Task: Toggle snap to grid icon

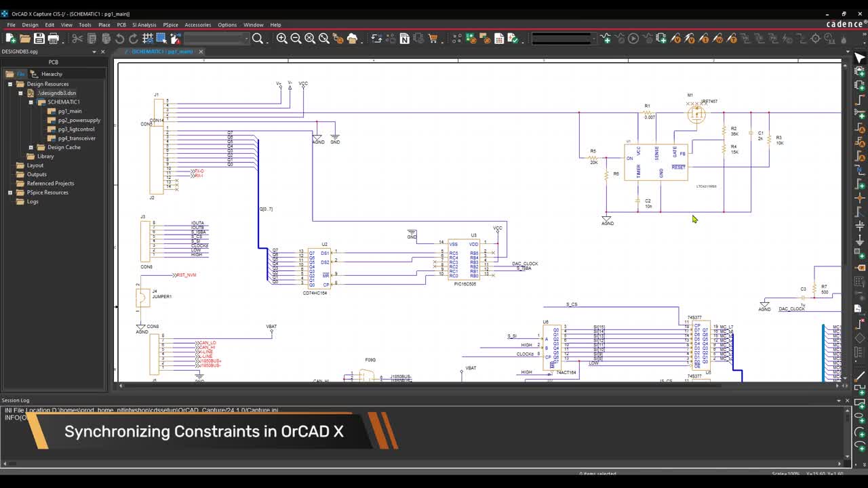Action: [x=148, y=39]
